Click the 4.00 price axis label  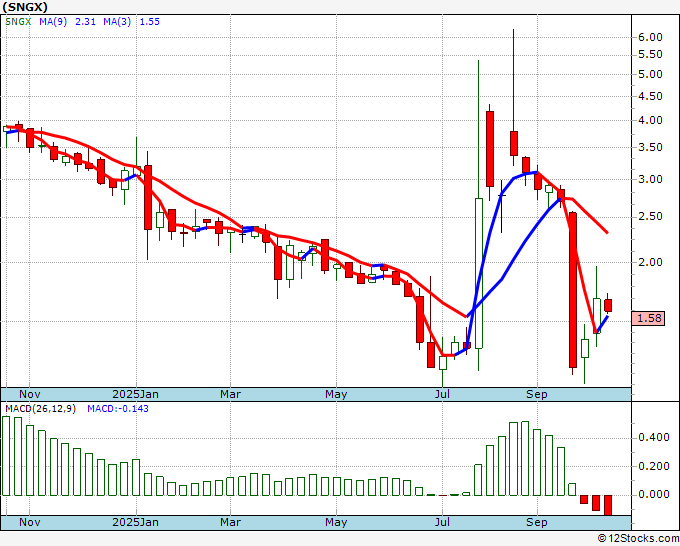(x=650, y=120)
